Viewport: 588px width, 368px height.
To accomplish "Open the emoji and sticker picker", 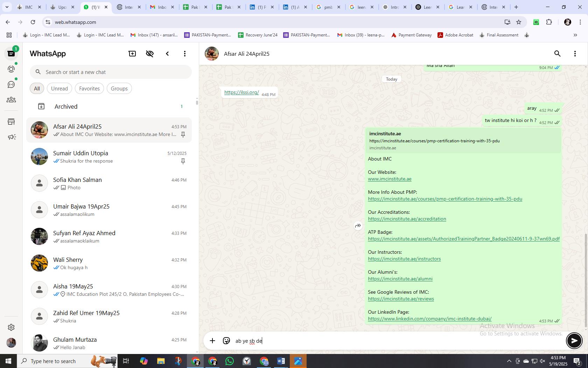I will (x=226, y=341).
